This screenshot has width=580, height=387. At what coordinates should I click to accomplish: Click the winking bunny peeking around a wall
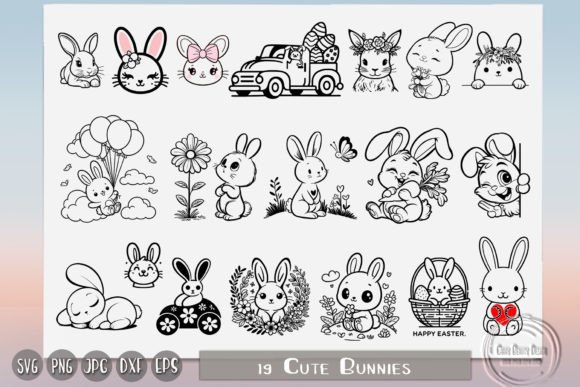(x=496, y=175)
